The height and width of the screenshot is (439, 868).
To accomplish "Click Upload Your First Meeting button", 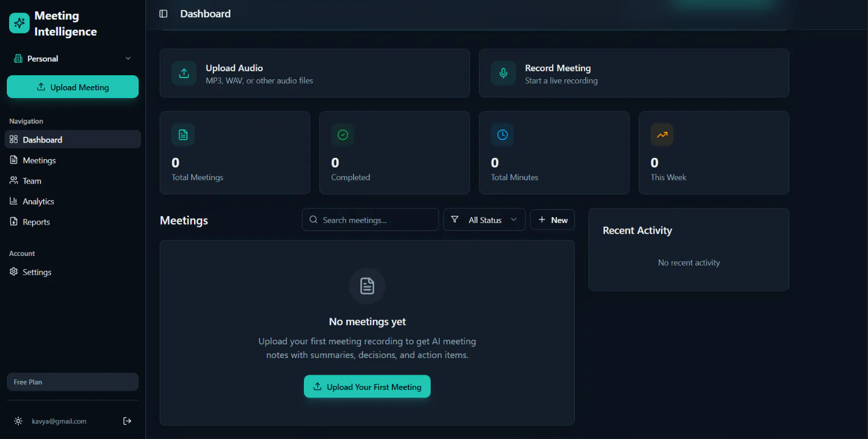I will (x=367, y=387).
